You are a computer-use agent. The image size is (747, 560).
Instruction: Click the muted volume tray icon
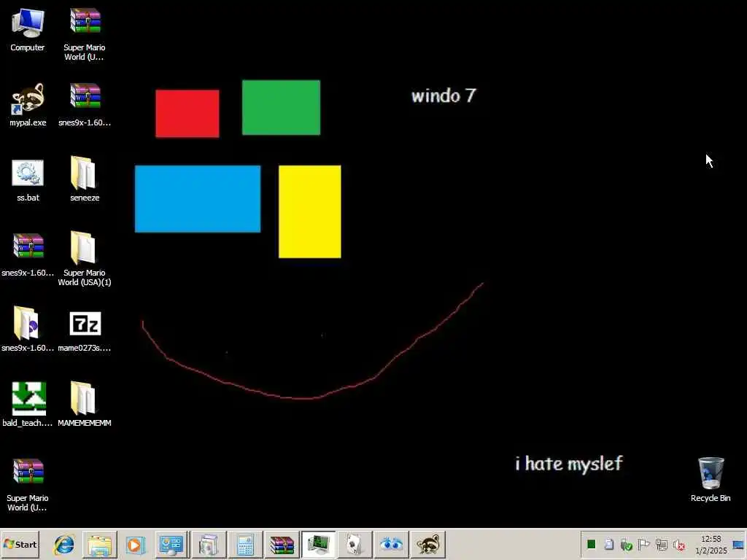(x=679, y=545)
